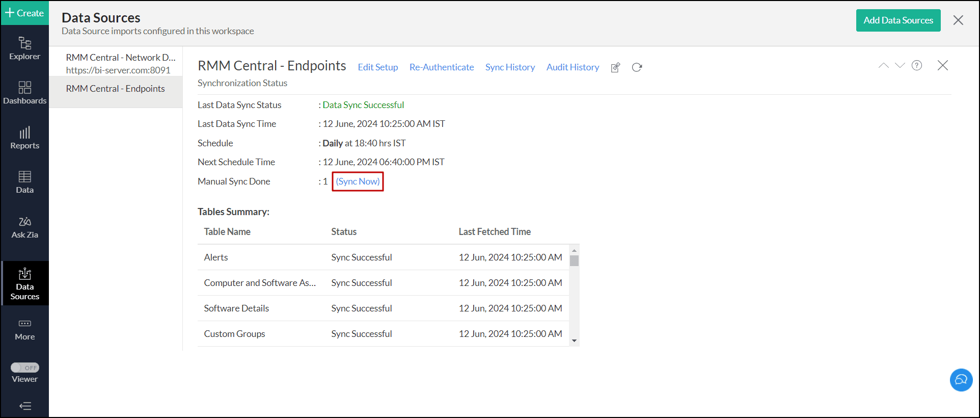980x418 pixels.
Task: Open the Explorer sidebar icon
Action: (x=24, y=48)
